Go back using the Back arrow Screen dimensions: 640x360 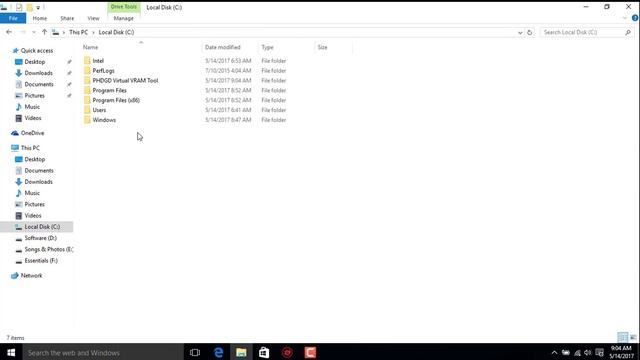[9, 32]
